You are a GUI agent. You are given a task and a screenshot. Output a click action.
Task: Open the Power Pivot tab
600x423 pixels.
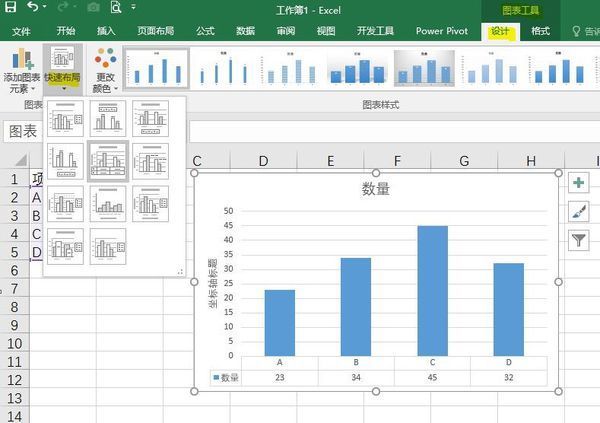coord(442,31)
